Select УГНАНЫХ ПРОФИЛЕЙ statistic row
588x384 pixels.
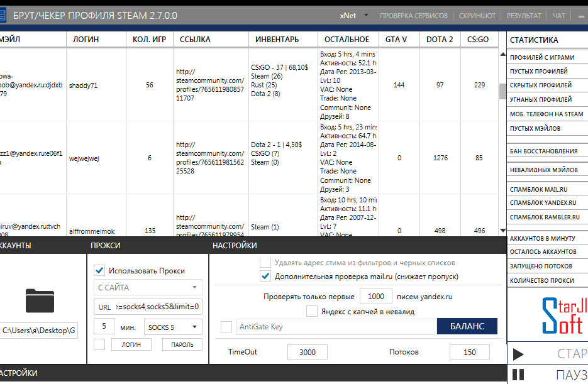click(548, 99)
